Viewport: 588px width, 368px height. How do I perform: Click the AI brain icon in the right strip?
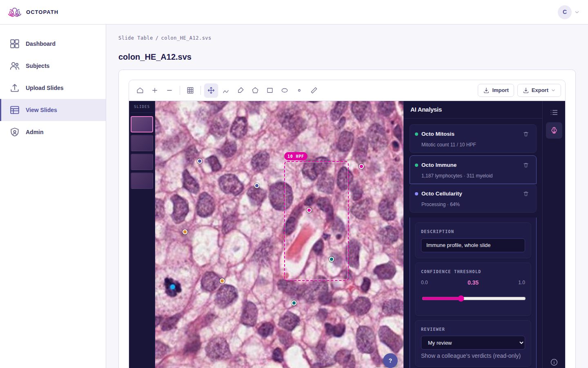pos(554,130)
